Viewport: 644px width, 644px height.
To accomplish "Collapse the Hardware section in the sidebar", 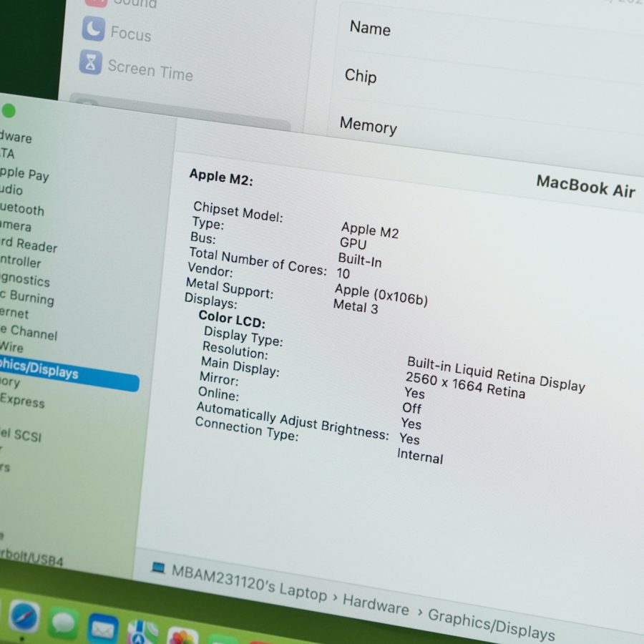I will [16, 137].
